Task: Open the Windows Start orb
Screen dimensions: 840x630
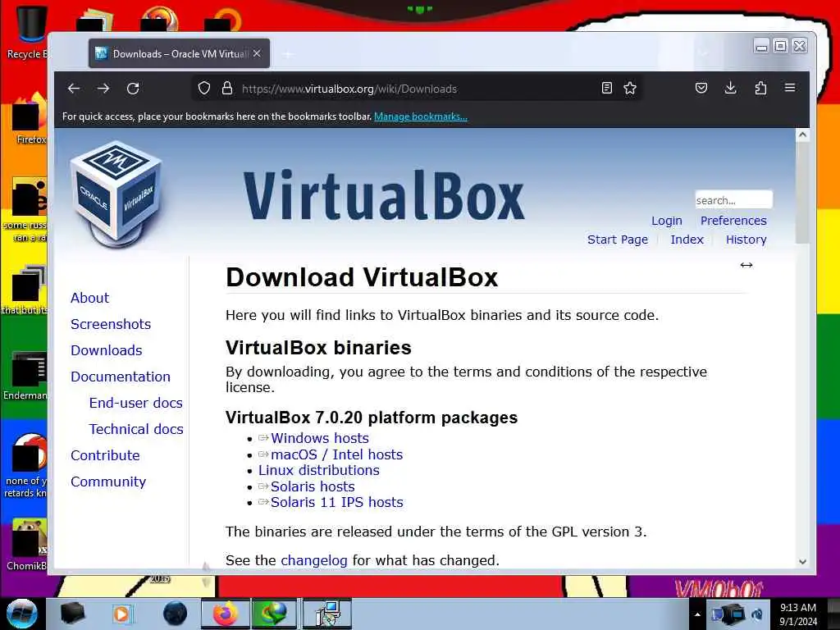Action: point(22,614)
